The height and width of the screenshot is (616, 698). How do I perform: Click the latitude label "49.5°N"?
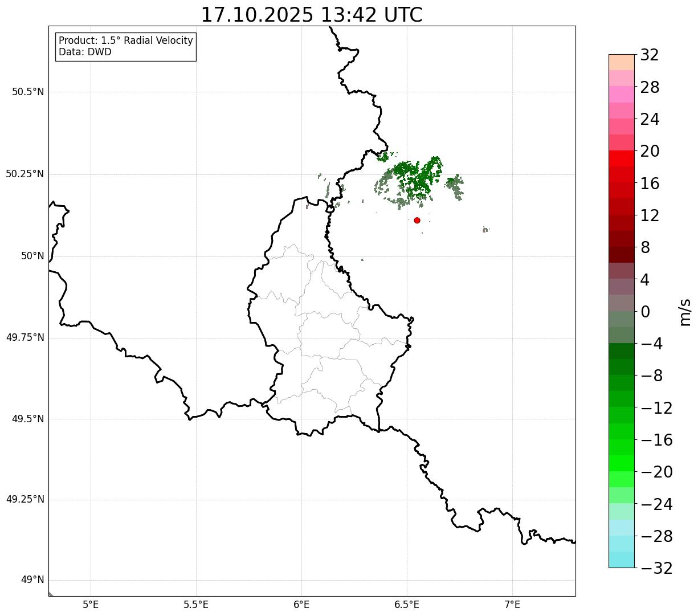point(28,419)
